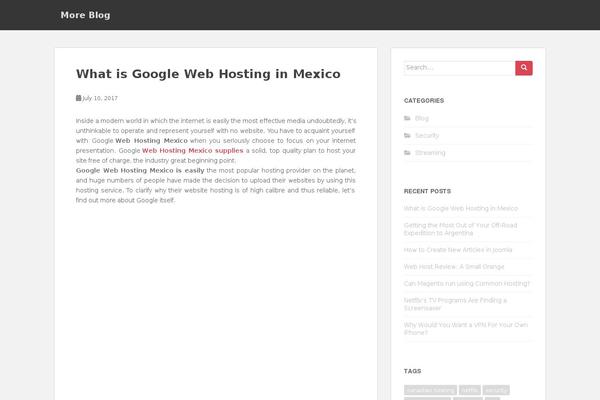Open the post title What is Google Web Hosting in Mexico
Viewport: 600px width, 400px height.
click(208, 73)
